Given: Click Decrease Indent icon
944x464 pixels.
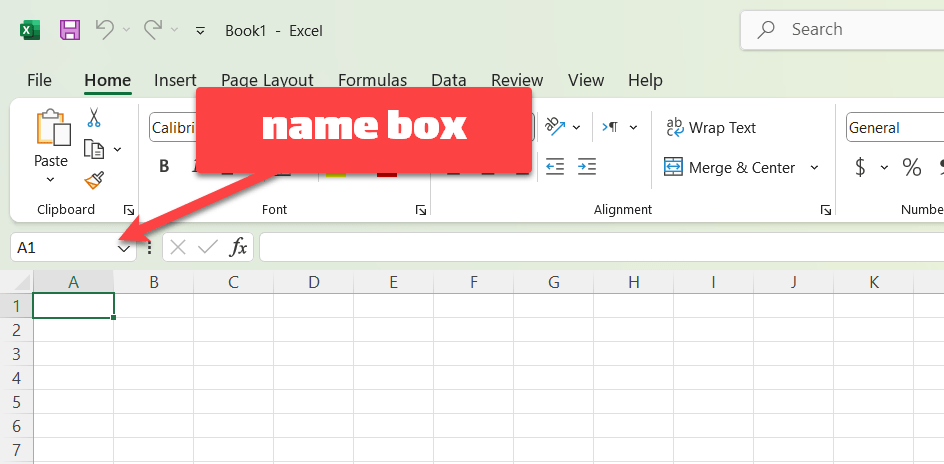Looking at the screenshot, I should pos(555,167).
